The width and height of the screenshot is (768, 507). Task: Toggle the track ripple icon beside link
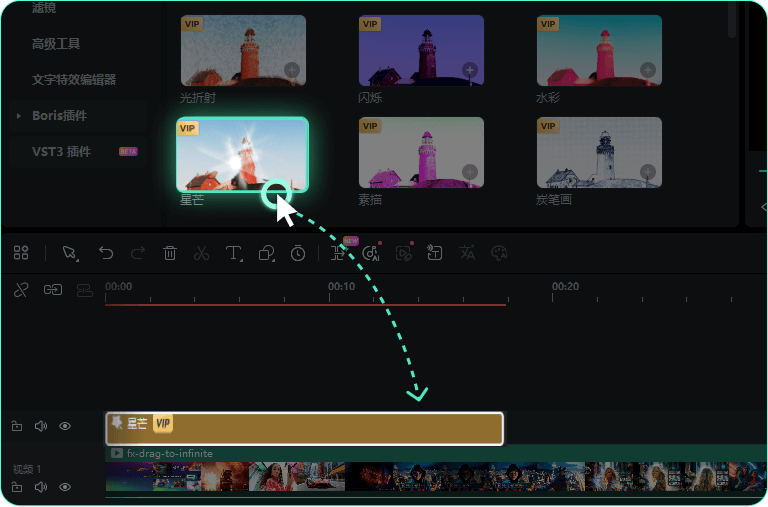[84, 290]
